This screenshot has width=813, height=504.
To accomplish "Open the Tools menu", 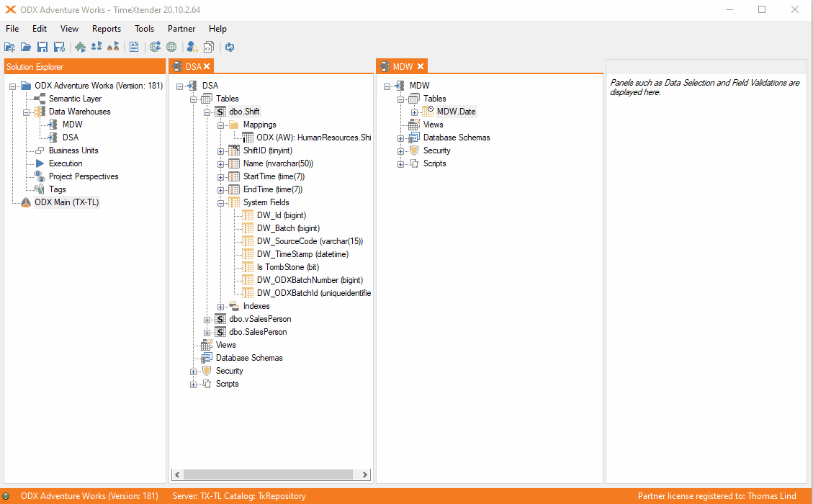I will (x=144, y=29).
